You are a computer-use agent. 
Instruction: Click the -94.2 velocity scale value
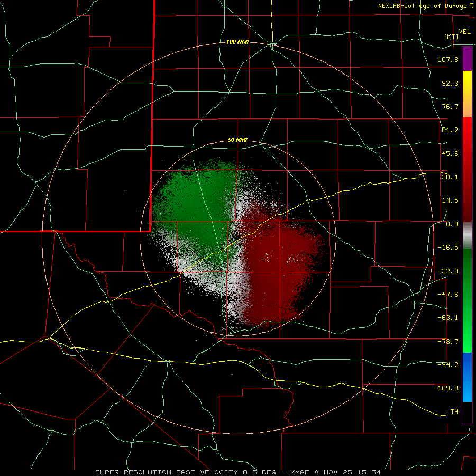point(448,365)
